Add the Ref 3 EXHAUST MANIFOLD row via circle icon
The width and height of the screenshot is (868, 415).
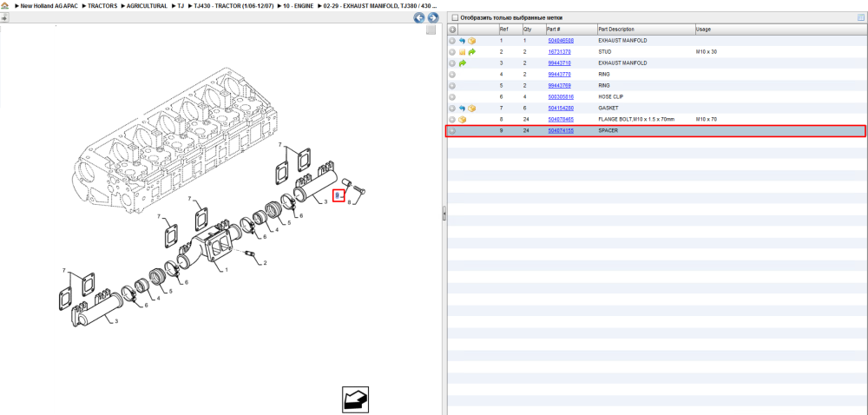(x=452, y=63)
